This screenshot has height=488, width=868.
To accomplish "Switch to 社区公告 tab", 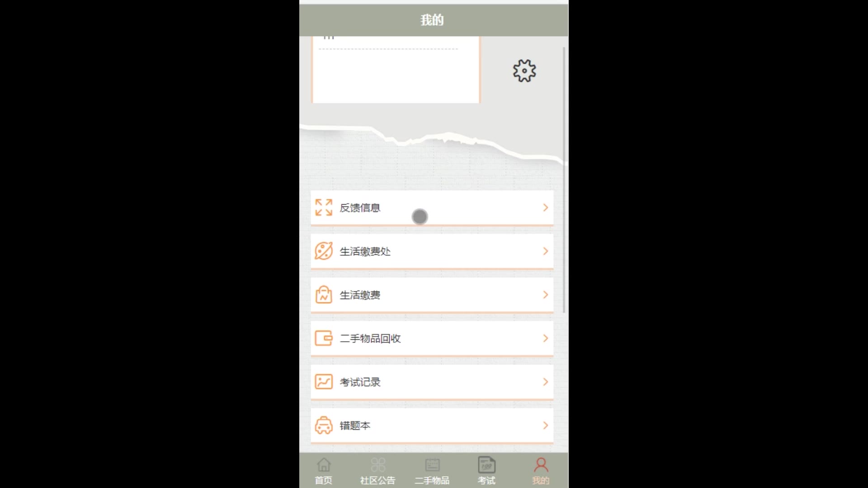I will tap(378, 471).
